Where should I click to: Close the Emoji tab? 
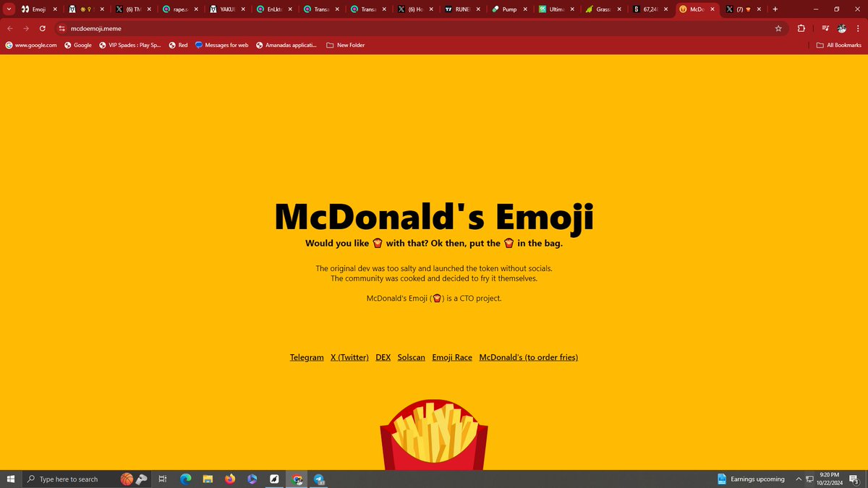pyautogui.click(x=55, y=9)
